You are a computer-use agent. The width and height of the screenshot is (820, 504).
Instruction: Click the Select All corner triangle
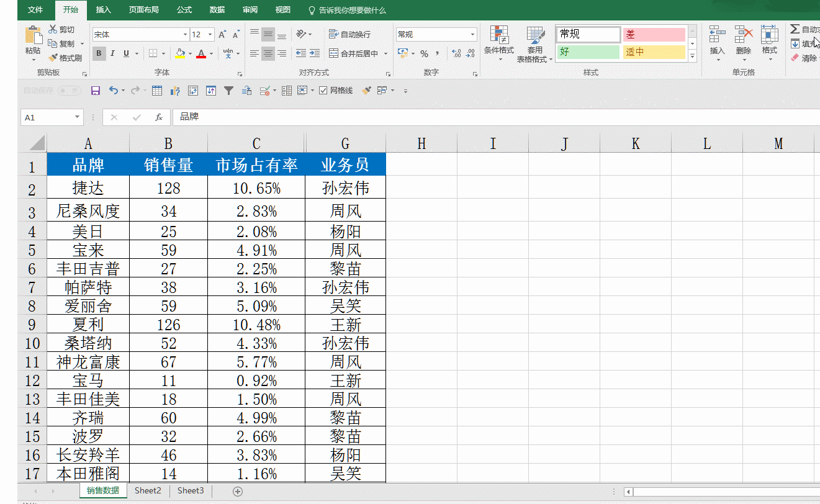click(x=37, y=143)
